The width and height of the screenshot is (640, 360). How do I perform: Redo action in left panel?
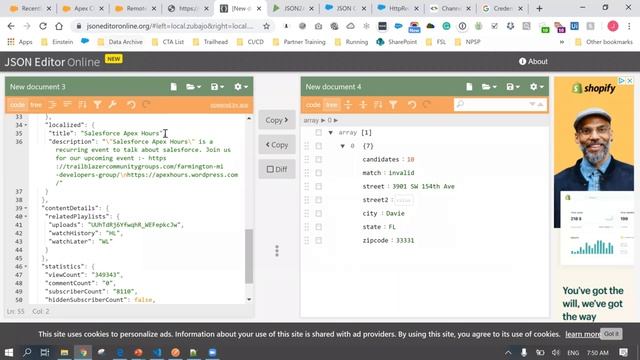(x=146, y=105)
